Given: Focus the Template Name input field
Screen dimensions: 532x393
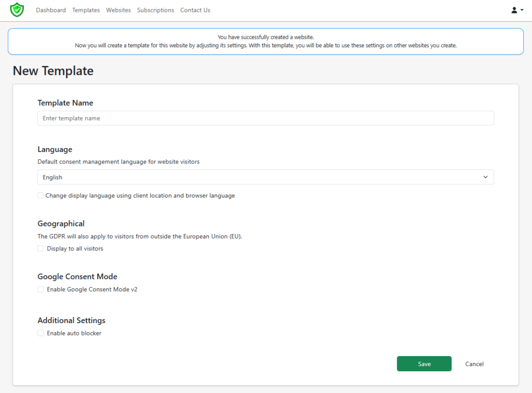Looking at the screenshot, I should click(265, 118).
